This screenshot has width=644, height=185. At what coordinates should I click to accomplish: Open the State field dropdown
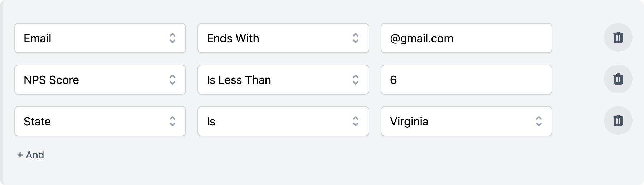click(100, 121)
